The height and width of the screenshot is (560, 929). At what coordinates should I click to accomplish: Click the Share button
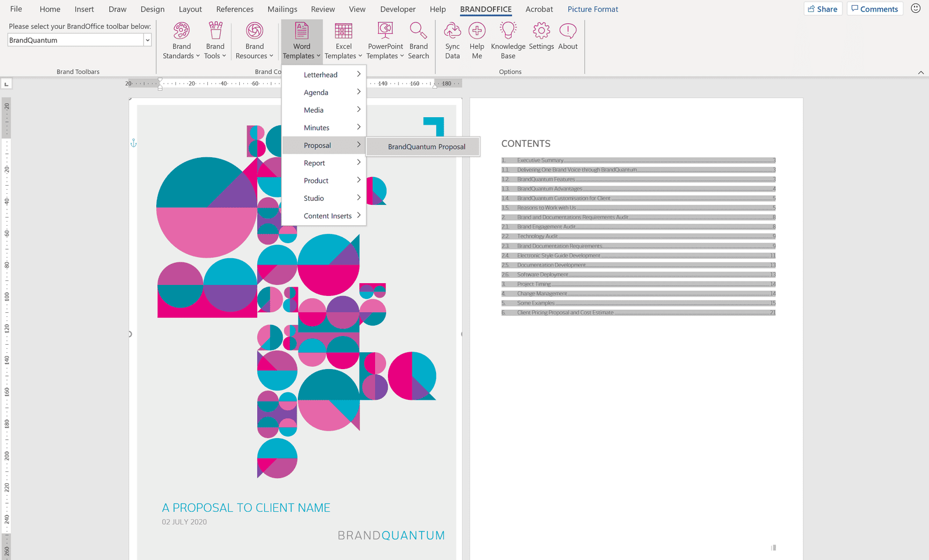click(823, 9)
